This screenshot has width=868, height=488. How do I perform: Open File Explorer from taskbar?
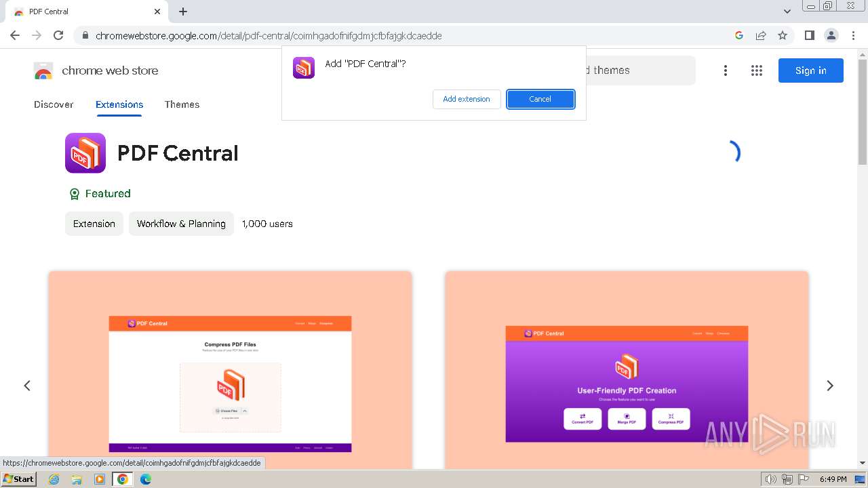pos(77,479)
